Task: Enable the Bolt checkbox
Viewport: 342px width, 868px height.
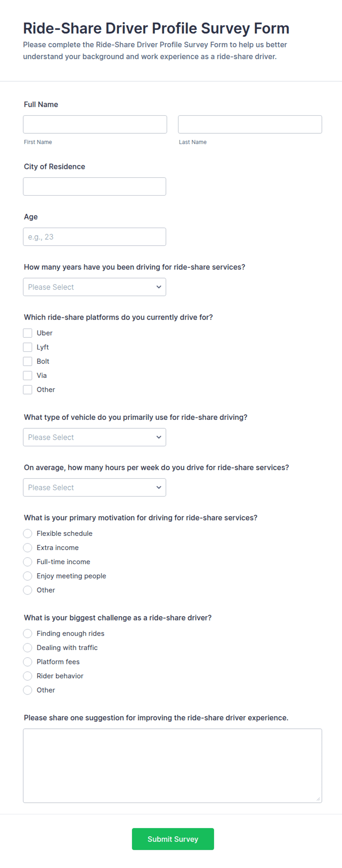Action: (x=28, y=361)
